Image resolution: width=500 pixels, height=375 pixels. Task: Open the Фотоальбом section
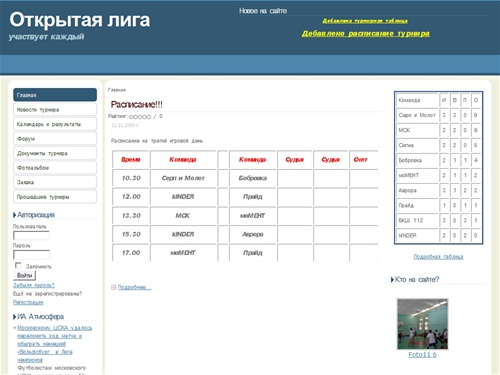[55, 168]
